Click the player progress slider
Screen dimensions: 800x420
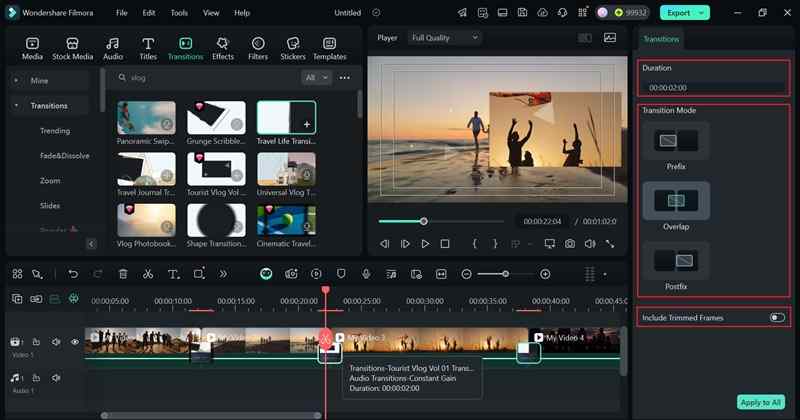(x=441, y=221)
